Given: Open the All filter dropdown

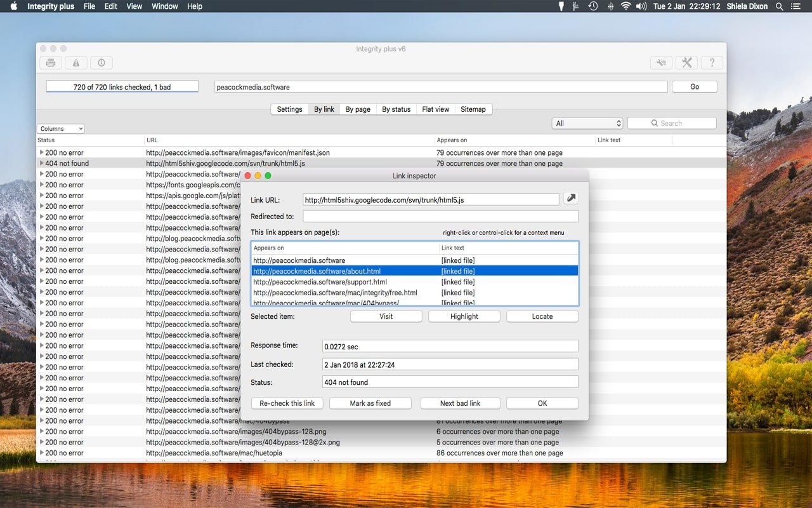Looking at the screenshot, I should (587, 123).
